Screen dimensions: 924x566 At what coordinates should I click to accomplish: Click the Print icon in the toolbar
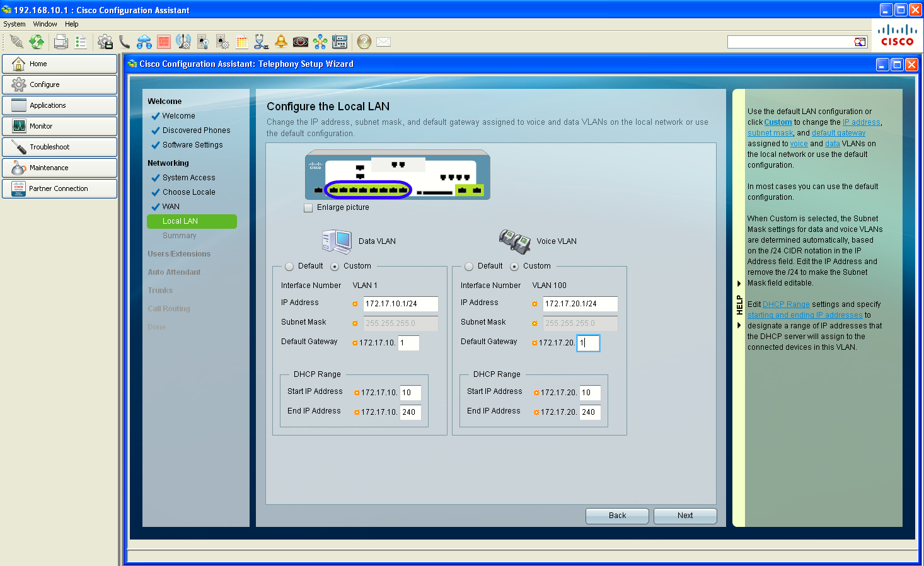[61, 42]
